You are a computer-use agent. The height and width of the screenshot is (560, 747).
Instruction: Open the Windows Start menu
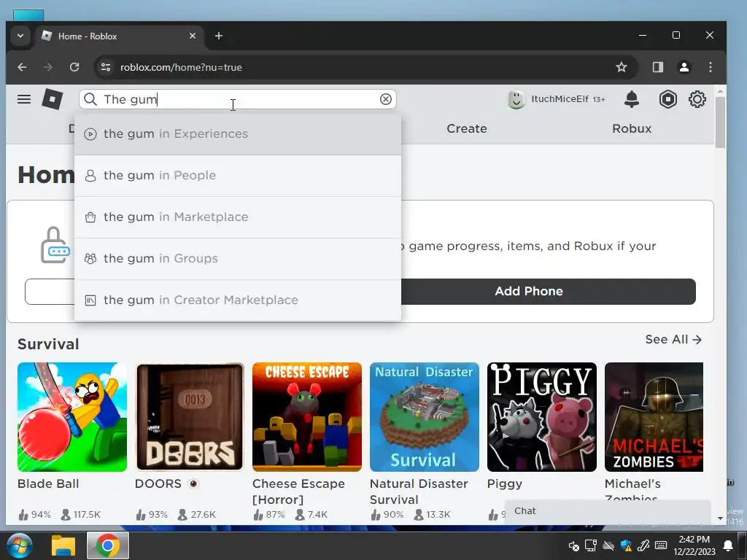tap(20, 545)
